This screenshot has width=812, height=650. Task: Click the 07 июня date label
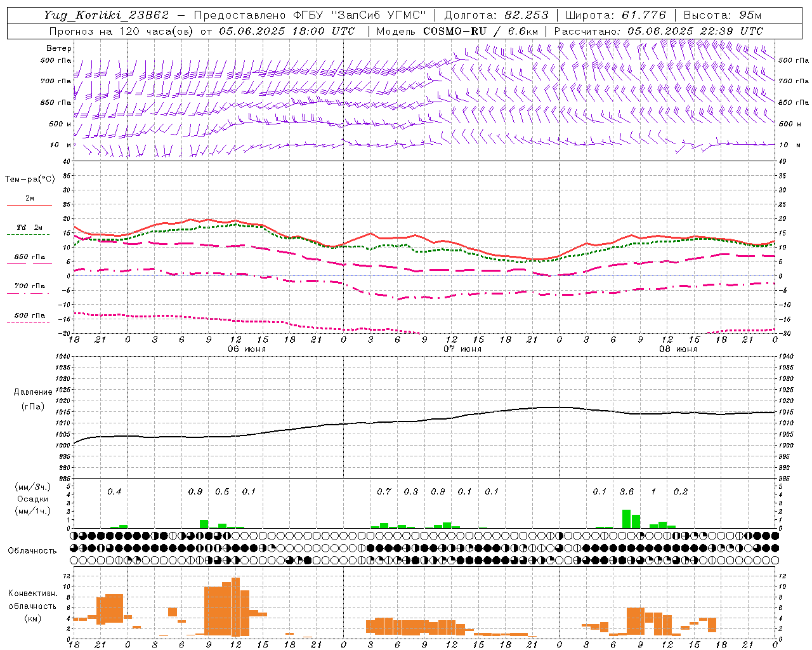(x=462, y=349)
